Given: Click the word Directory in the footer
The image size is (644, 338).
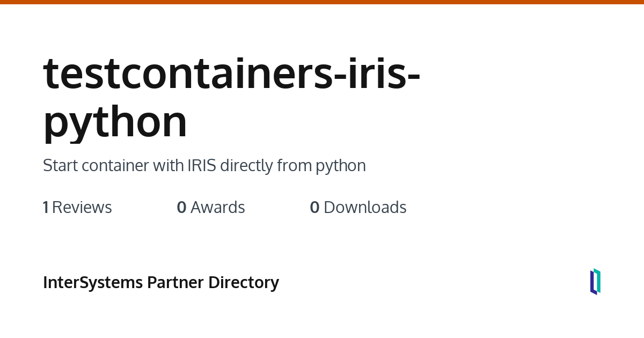Looking at the screenshot, I should coord(244,282).
